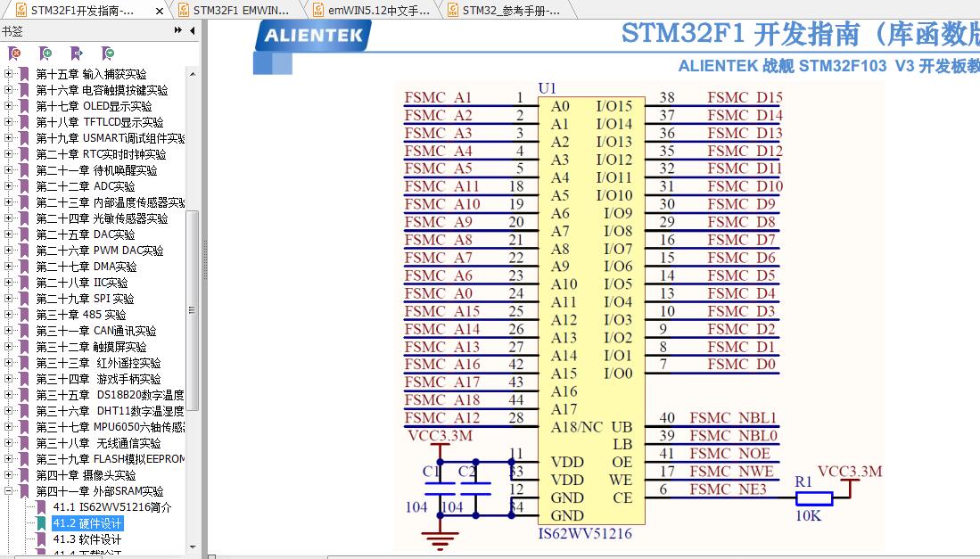Screen dimensions: 980x559
Task: Click the bookmark icon beside 第二十五章 DAC实验
Action: click(x=24, y=234)
